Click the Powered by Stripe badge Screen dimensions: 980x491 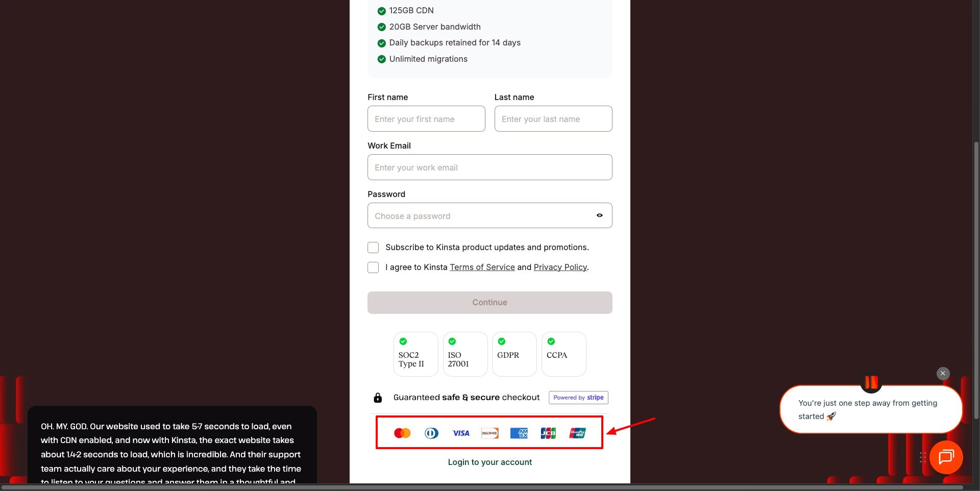click(578, 398)
